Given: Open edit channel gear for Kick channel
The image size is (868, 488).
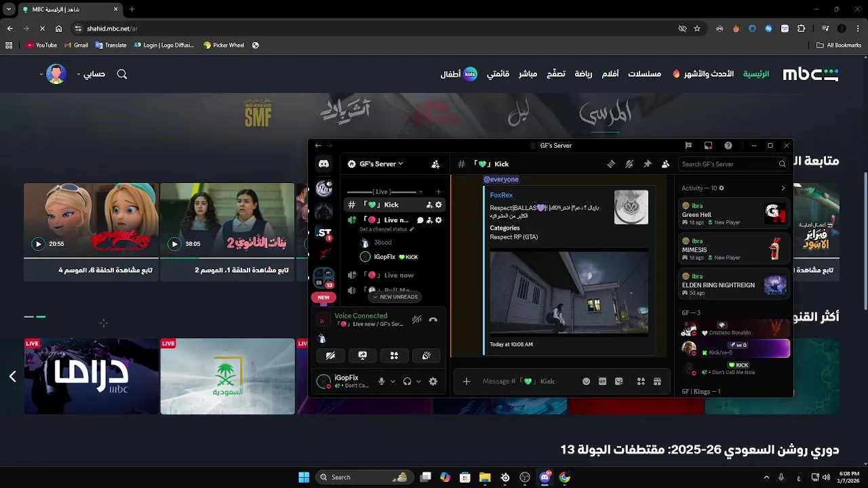Looking at the screenshot, I should click(x=439, y=205).
